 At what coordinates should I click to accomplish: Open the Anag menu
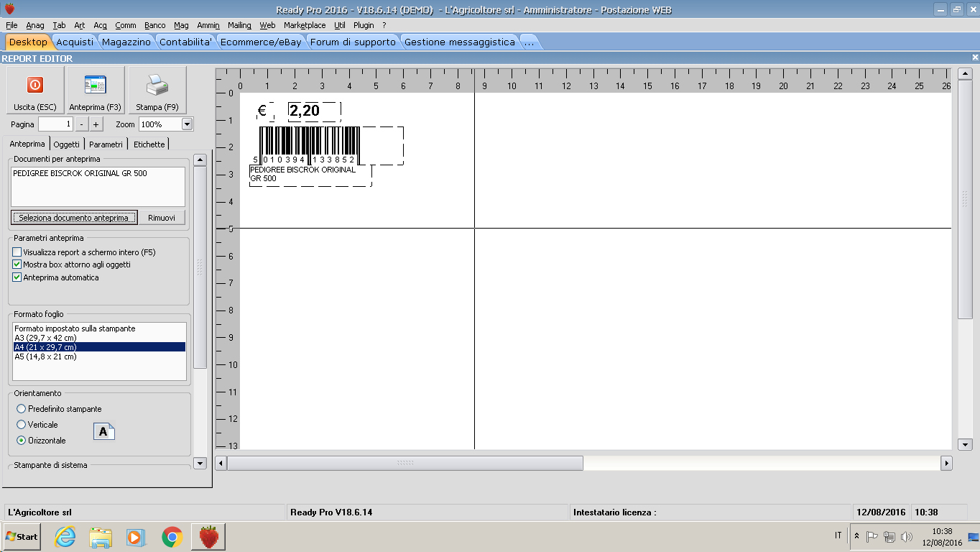coord(35,25)
